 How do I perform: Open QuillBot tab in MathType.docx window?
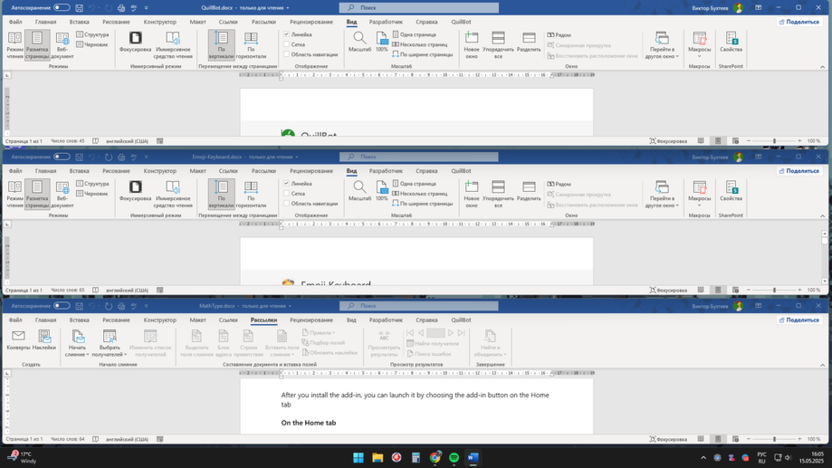click(x=461, y=320)
